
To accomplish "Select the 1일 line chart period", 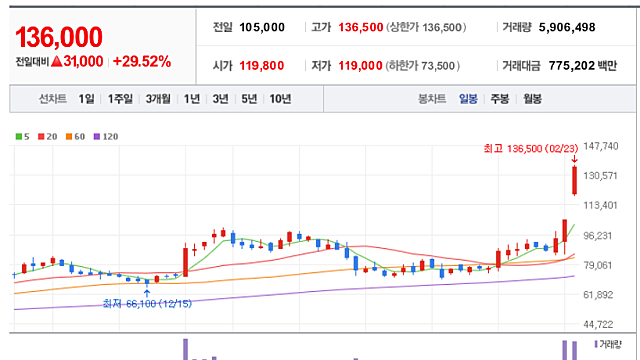I will [x=86, y=99].
